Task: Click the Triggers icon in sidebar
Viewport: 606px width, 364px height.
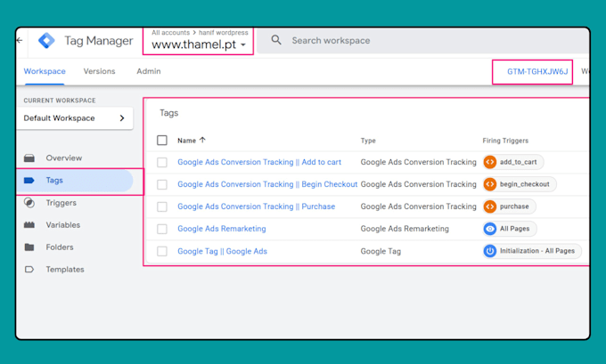Action: coord(29,203)
